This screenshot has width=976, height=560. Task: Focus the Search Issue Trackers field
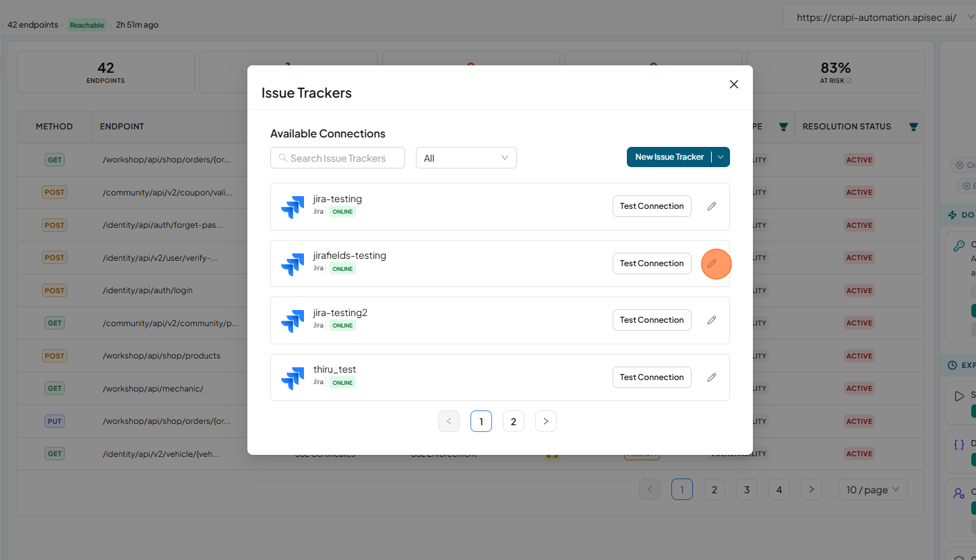pyautogui.click(x=338, y=158)
